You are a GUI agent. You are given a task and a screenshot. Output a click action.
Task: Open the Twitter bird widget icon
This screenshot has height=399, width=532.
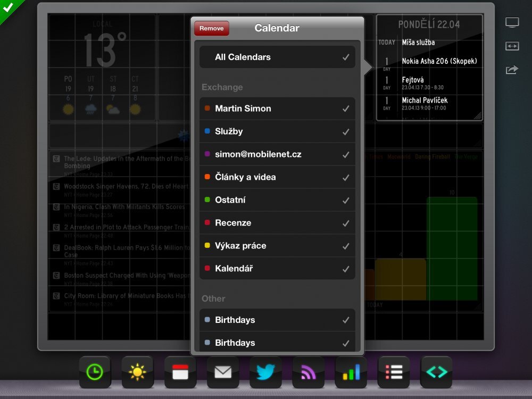coord(265,372)
